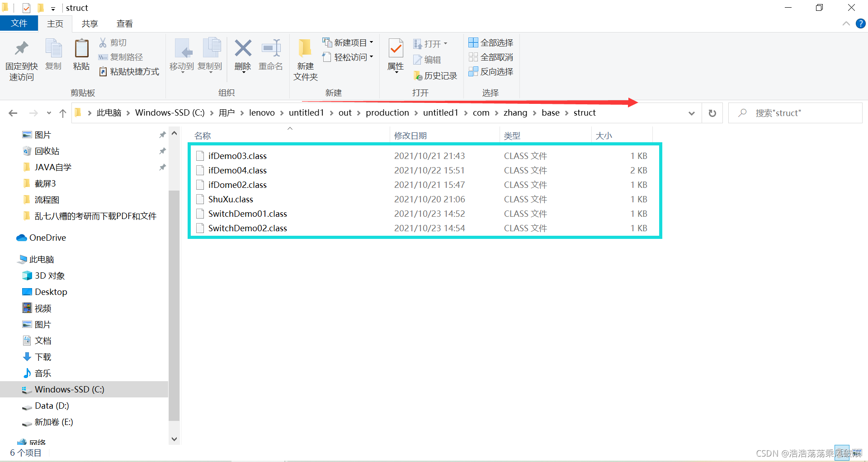Click 'com' in the address path
This screenshot has height=462, width=868.
point(481,113)
